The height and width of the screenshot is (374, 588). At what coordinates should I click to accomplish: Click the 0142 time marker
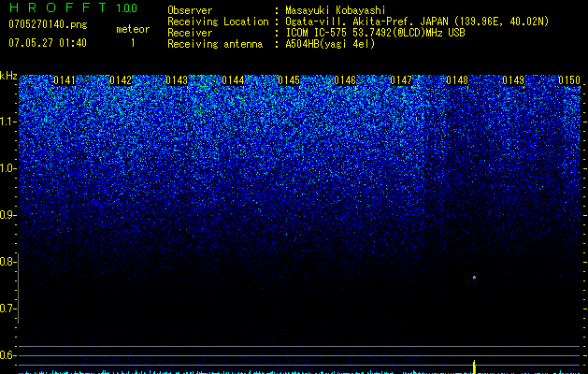click(x=121, y=80)
